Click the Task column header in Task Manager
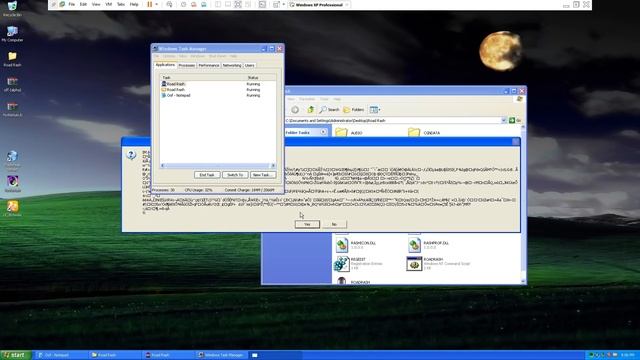The image size is (640, 360). coord(203,77)
